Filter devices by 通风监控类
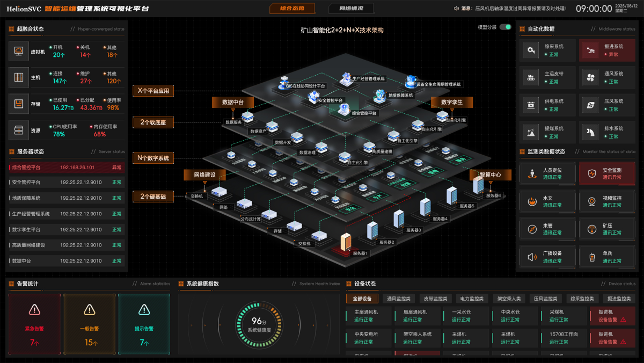This screenshot has height=363, width=644. (x=399, y=299)
